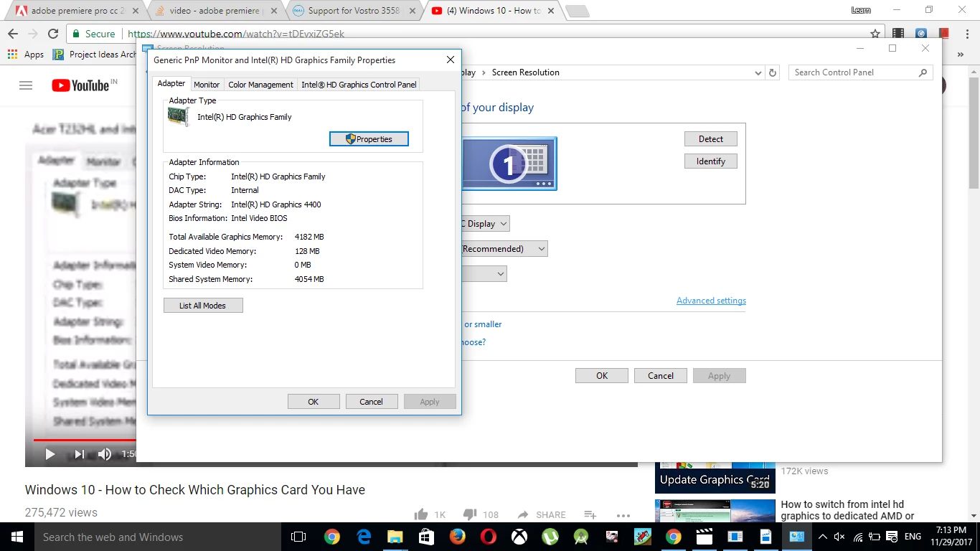Click the YouTube play button
Screen dimensions: 980x551
click(x=50, y=454)
